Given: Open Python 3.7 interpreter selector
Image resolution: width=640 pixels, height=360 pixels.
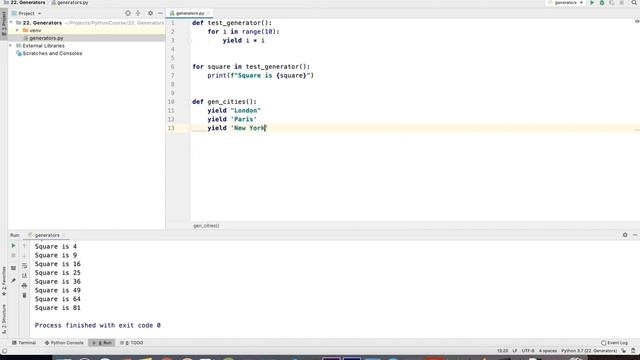Looking at the screenshot, I should [589, 351].
